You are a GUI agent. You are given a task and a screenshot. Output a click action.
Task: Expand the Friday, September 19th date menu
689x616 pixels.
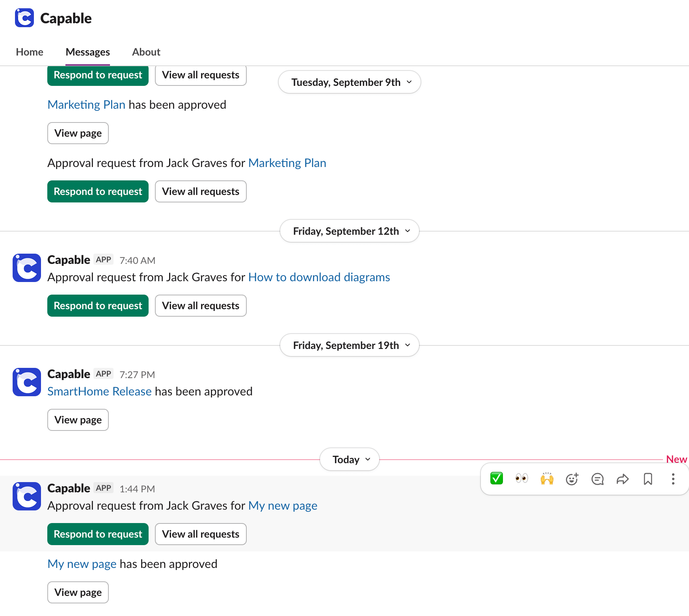pos(349,345)
